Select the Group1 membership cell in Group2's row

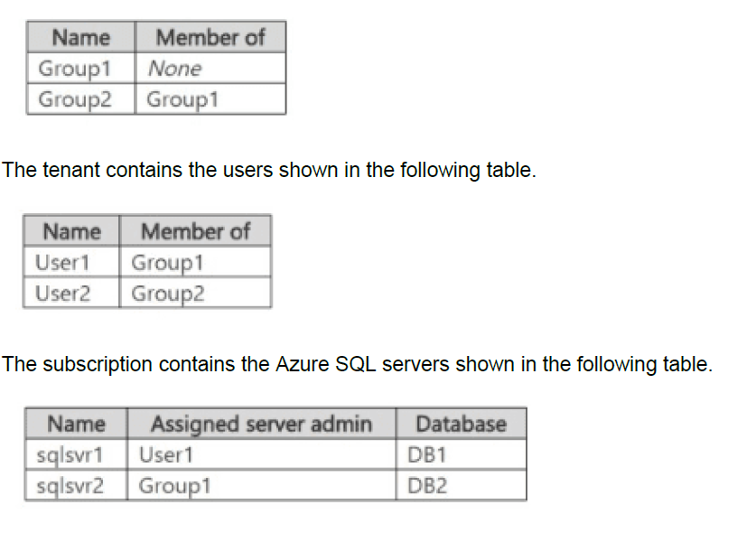(x=182, y=98)
